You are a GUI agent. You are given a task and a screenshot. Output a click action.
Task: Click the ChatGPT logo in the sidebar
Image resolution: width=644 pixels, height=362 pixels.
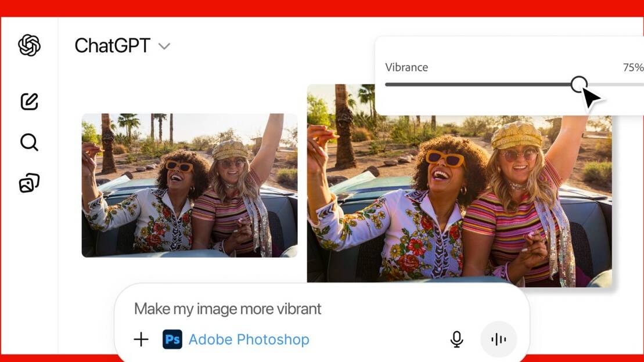[29, 45]
